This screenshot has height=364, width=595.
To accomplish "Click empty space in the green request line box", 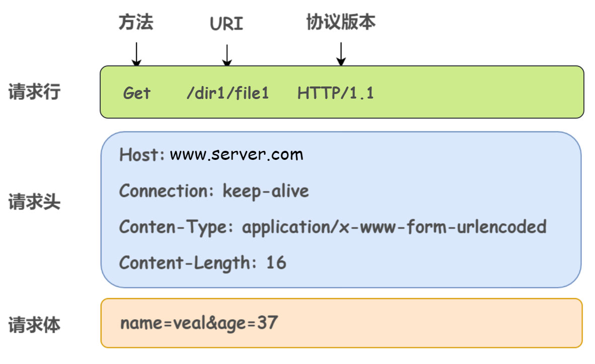I will coord(478,93).
